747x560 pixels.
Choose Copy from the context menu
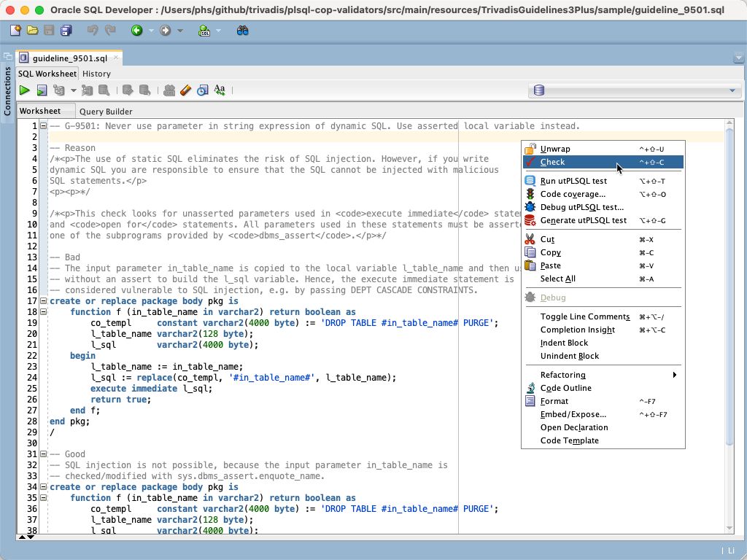(603, 252)
